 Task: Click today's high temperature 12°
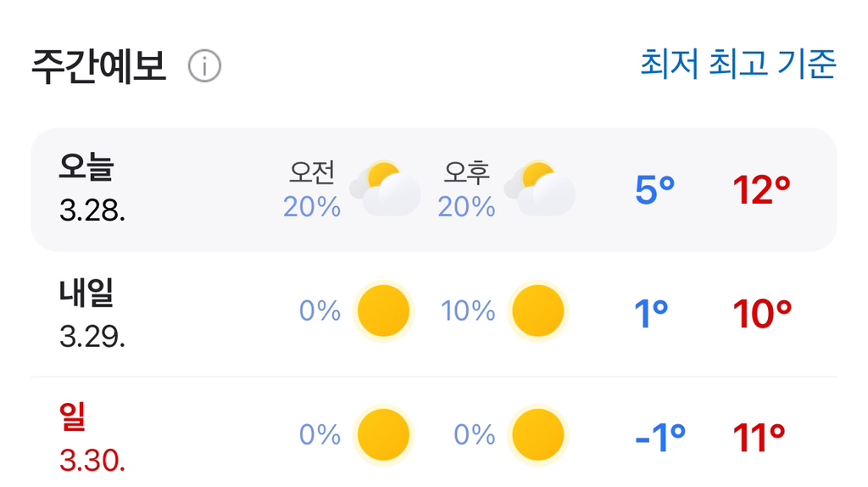[x=761, y=191]
